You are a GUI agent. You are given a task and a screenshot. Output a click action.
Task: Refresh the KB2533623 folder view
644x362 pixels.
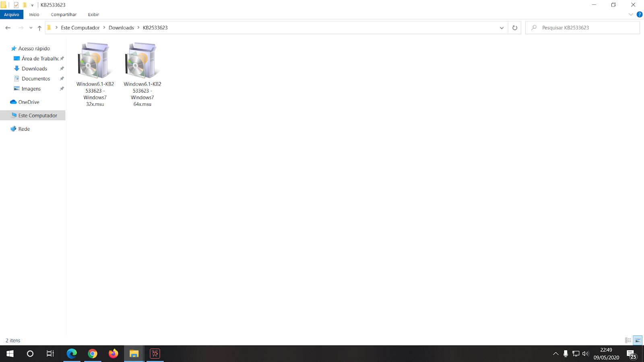[515, 28]
